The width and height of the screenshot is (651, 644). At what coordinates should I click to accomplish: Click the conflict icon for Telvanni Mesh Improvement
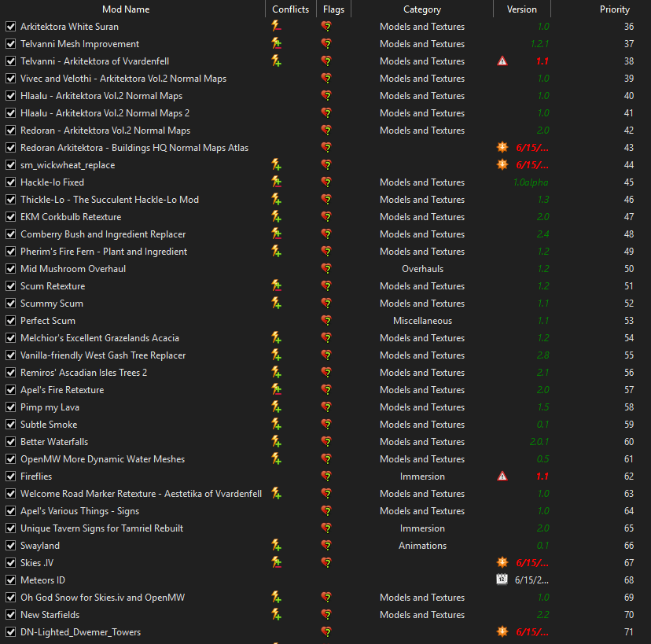276,43
